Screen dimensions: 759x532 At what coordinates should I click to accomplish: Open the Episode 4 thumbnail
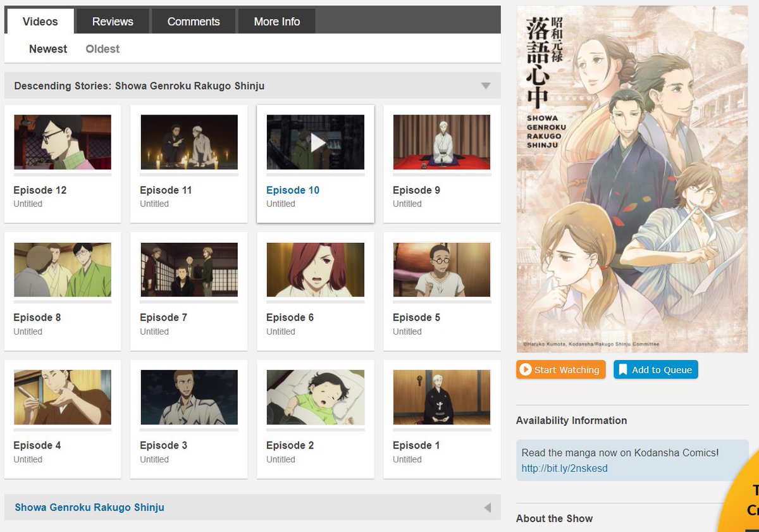[x=63, y=397]
